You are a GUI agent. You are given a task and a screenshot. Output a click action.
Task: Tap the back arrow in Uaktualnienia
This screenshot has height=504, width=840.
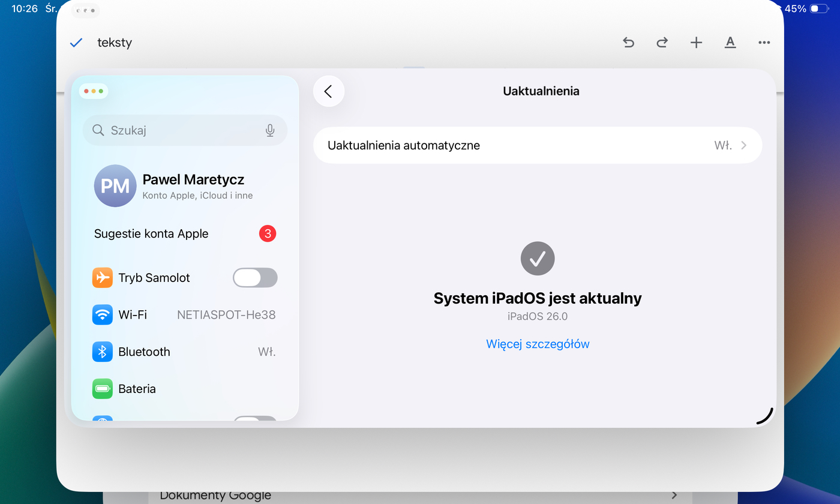tap(328, 91)
